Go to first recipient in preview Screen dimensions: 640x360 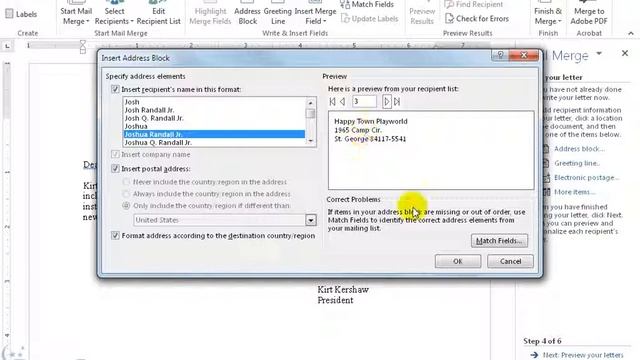(x=332, y=102)
